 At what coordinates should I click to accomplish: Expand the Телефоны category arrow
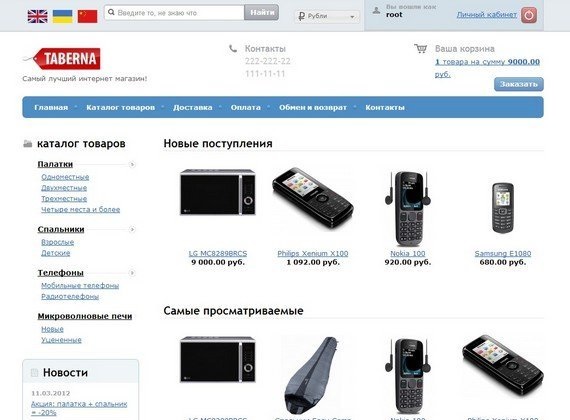[x=132, y=273]
